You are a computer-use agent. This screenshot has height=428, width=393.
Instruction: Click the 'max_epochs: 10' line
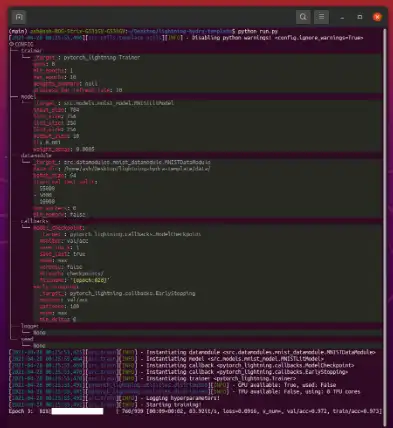tap(55, 77)
